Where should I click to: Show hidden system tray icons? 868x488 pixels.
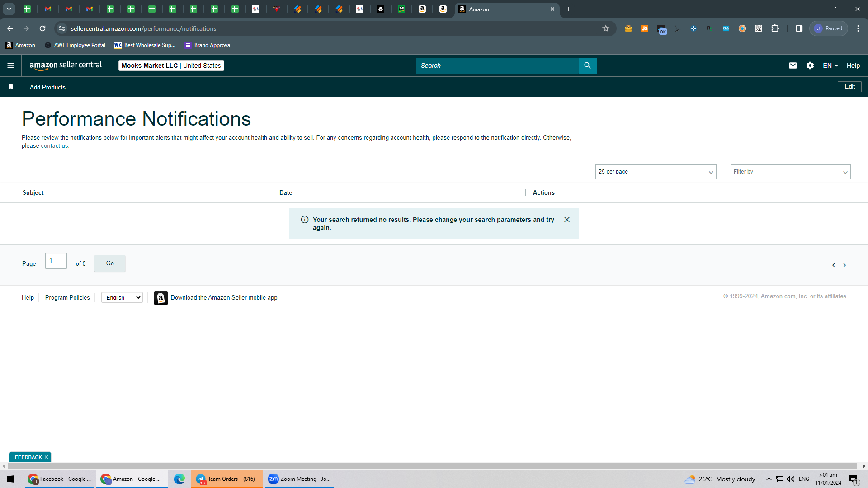[x=769, y=479]
